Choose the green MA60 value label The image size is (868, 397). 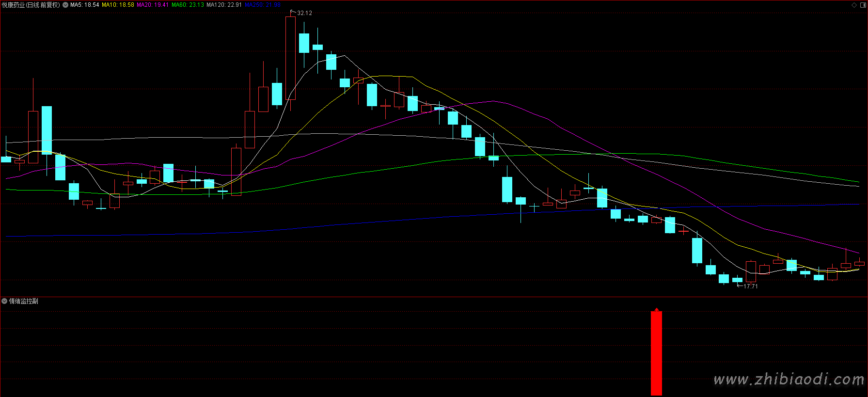(188, 5)
